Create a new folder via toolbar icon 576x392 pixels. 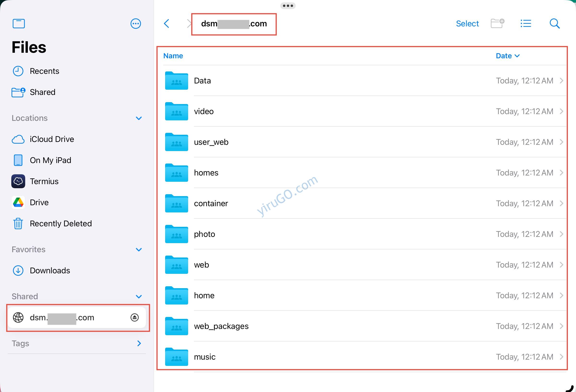click(x=497, y=23)
